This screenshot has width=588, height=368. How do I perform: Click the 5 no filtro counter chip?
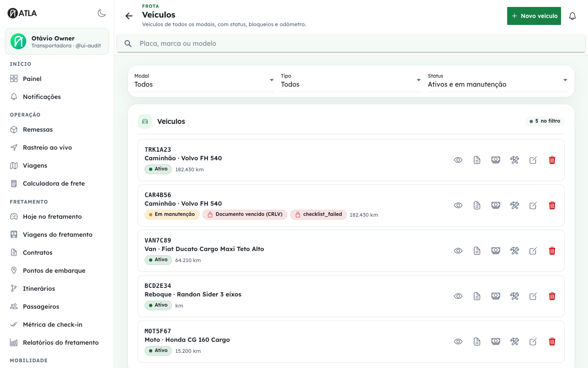(x=545, y=121)
